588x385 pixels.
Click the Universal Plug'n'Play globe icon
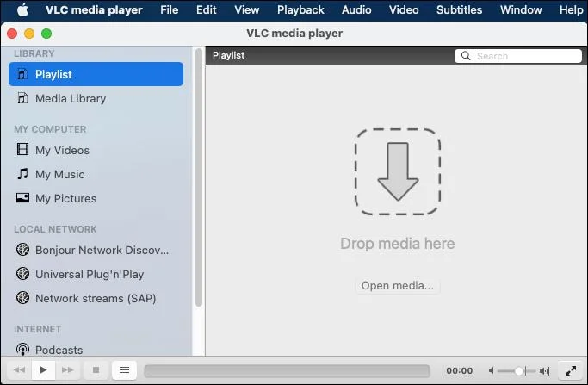(x=23, y=273)
